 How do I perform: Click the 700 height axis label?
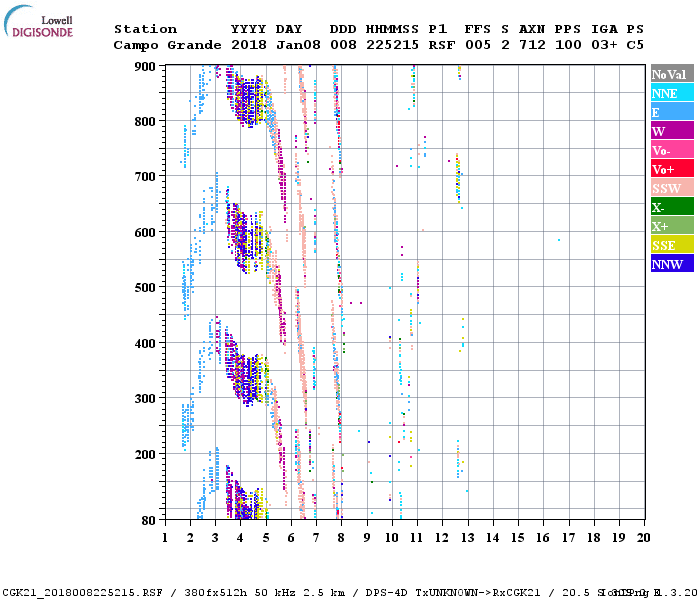click(x=145, y=177)
